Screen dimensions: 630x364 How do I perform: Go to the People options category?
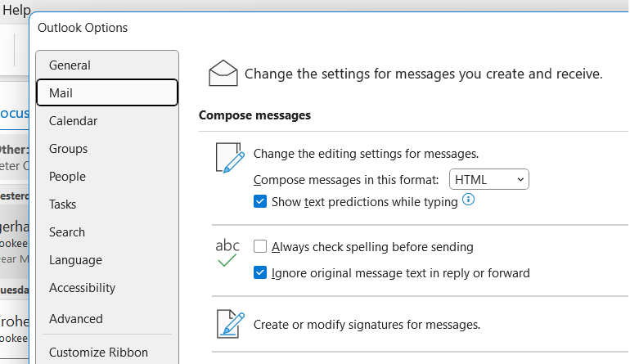pyautogui.click(x=67, y=177)
